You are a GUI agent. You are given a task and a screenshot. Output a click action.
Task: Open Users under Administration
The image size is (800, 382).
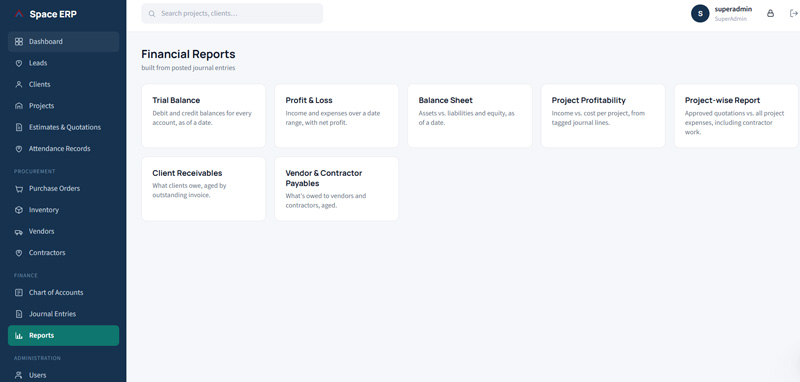[x=63, y=375]
